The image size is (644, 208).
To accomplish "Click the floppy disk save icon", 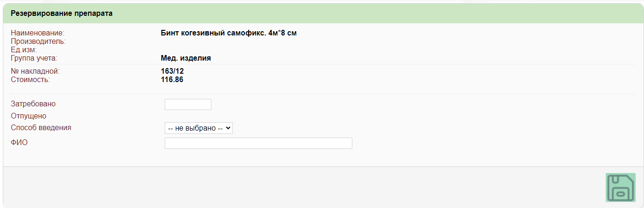I will (x=619, y=188).
